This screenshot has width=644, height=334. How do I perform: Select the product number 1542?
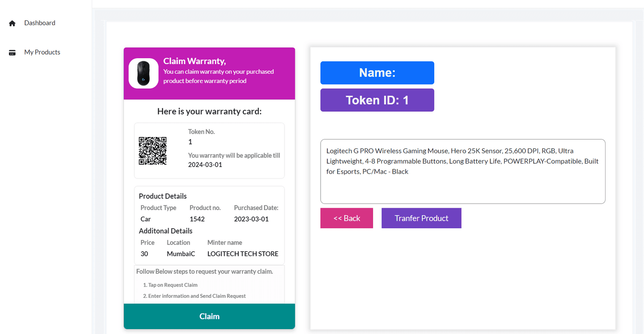coord(197,219)
